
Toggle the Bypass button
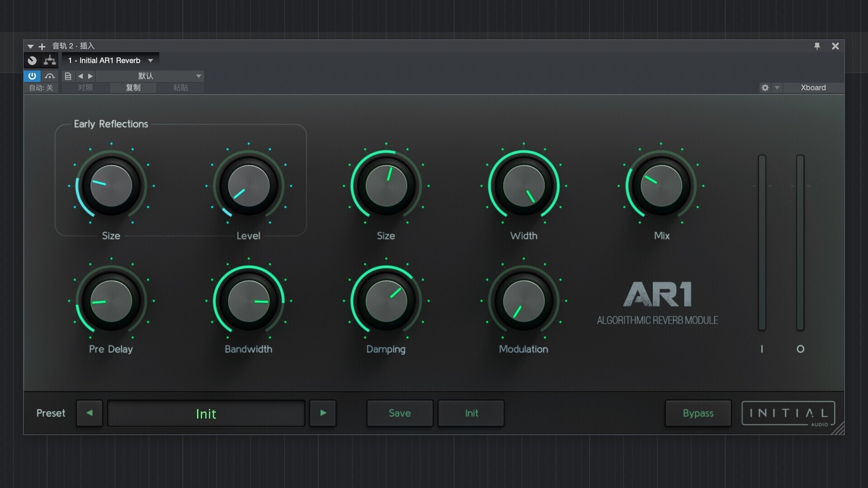coord(698,413)
